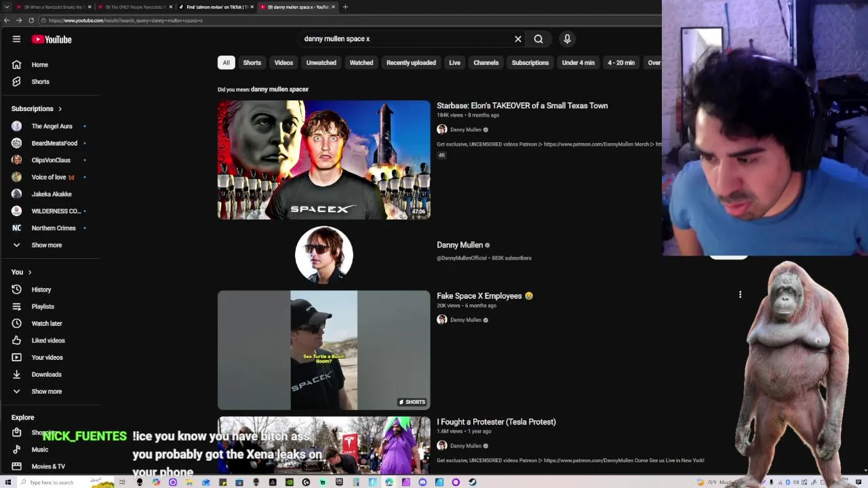
Task: Click the magnifier search button
Action: pyautogui.click(x=538, y=39)
